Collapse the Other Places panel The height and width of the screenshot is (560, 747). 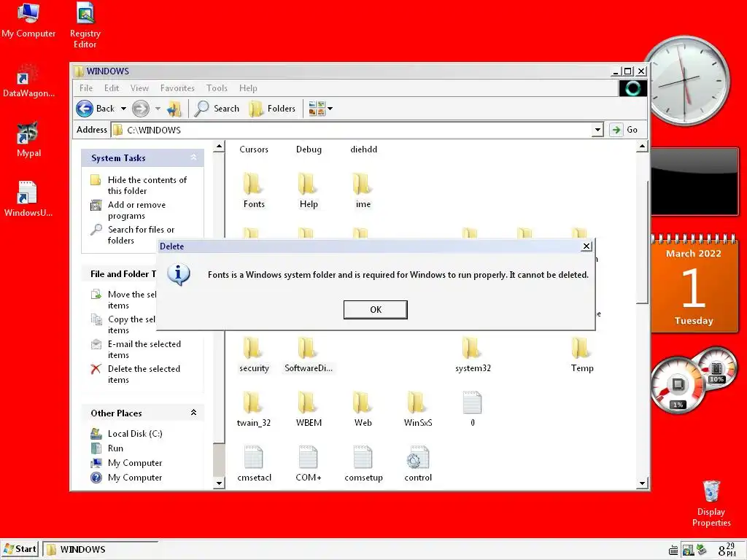click(193, 413)
